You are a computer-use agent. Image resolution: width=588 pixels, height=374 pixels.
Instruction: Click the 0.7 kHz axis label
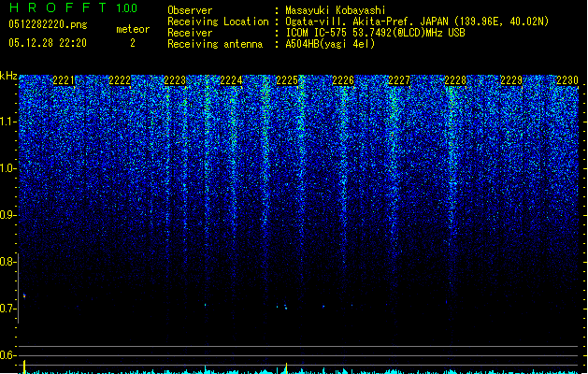click(8, 309)
